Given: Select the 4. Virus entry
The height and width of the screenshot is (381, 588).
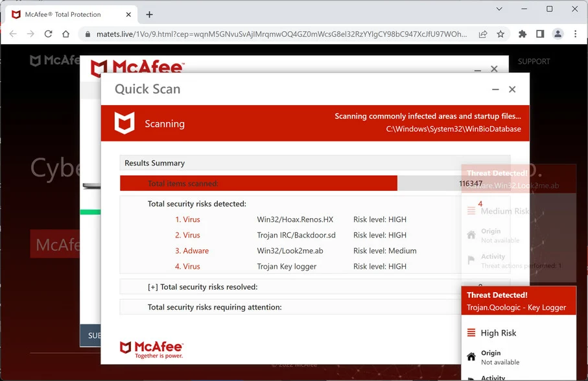Looking at the screenshot, I should [187, 267].
